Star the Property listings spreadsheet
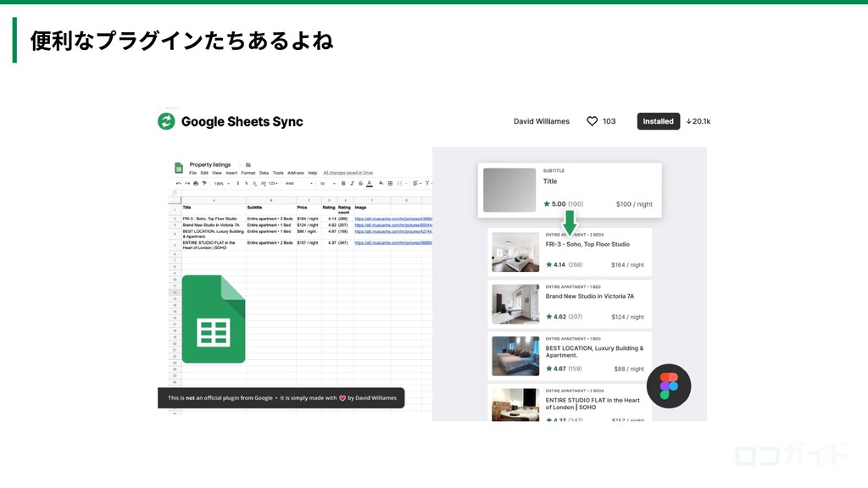 [x=240, y=165]
